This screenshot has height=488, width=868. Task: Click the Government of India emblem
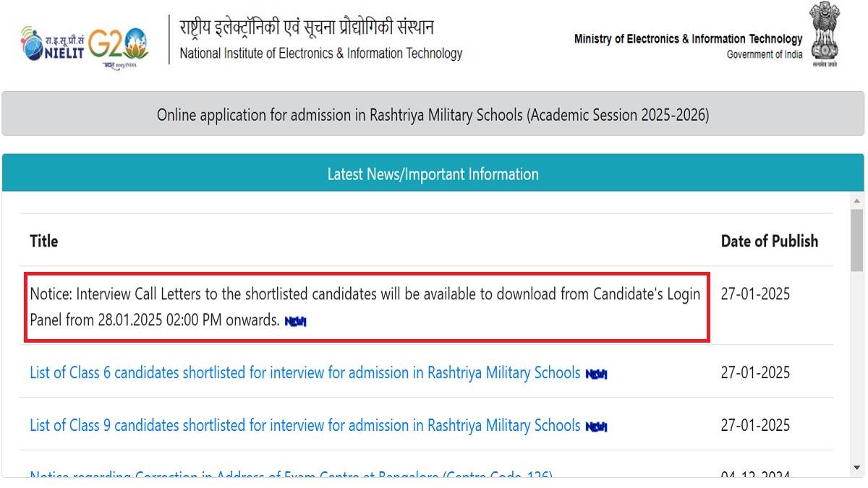coord(824,35)
